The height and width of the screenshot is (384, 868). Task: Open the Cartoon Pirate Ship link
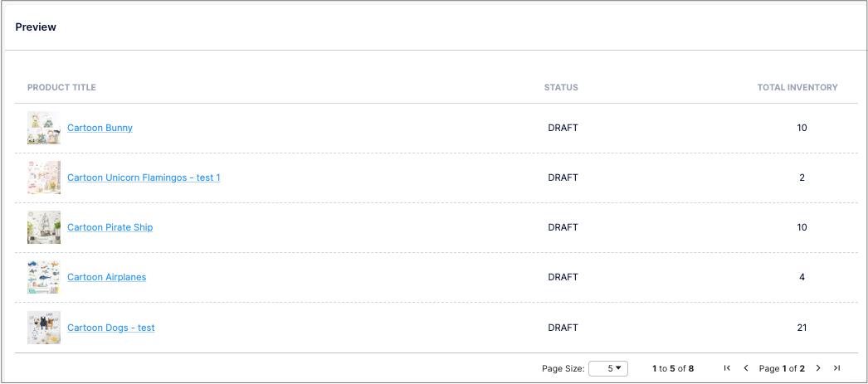tap(110, 227)
